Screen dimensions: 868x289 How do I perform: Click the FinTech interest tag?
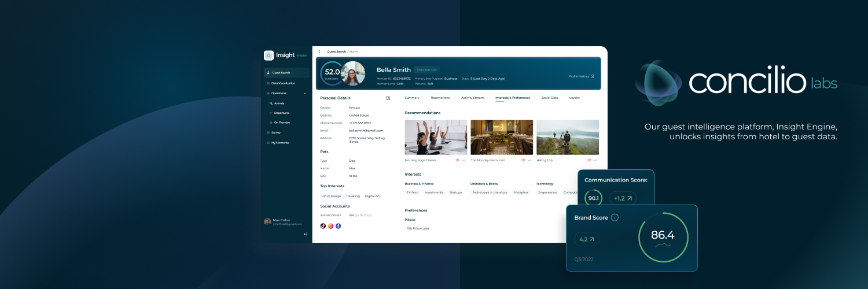point(413,192)
